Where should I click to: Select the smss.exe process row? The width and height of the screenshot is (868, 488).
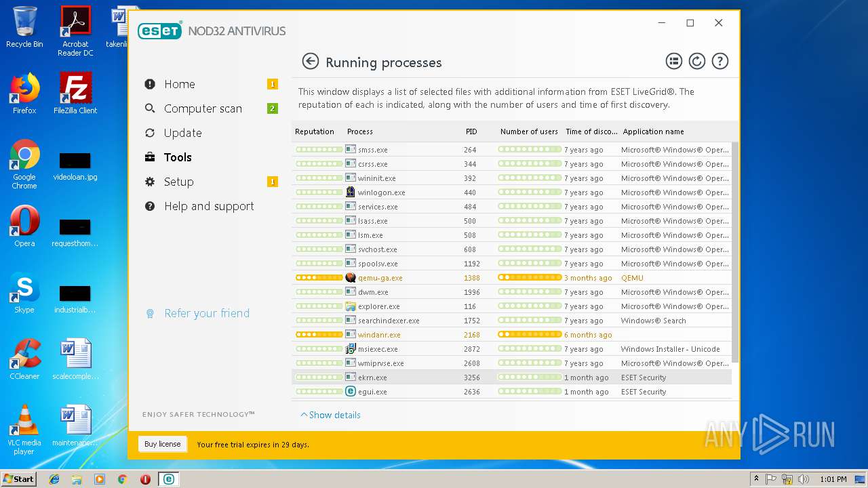tap(512, 150)
